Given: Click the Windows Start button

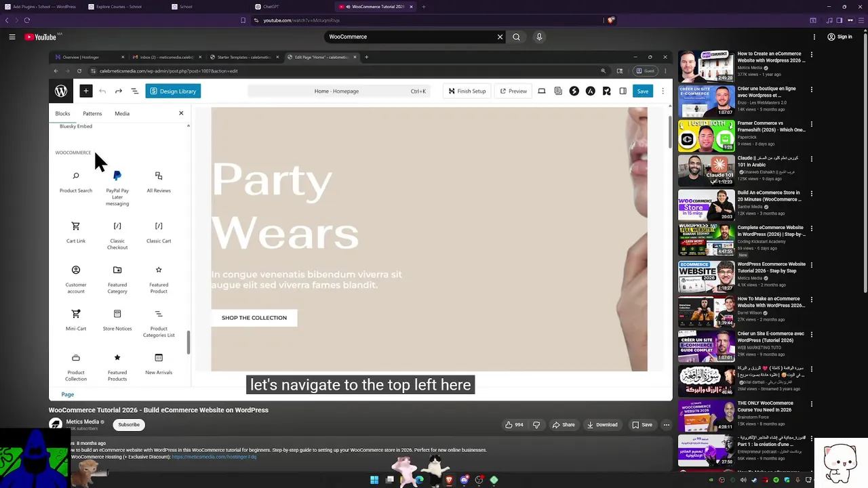Looking at the screenshot, I should [x=374, y=480].
